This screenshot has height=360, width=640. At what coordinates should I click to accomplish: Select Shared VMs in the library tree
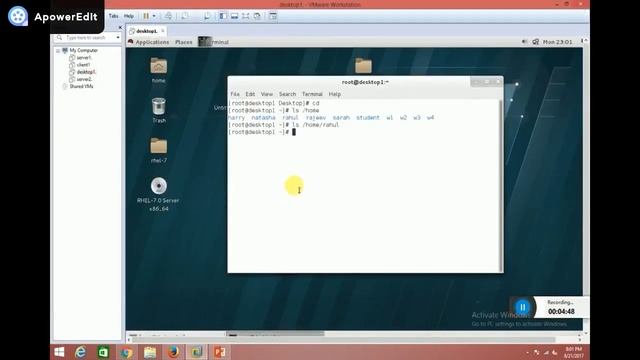(81, 87)
